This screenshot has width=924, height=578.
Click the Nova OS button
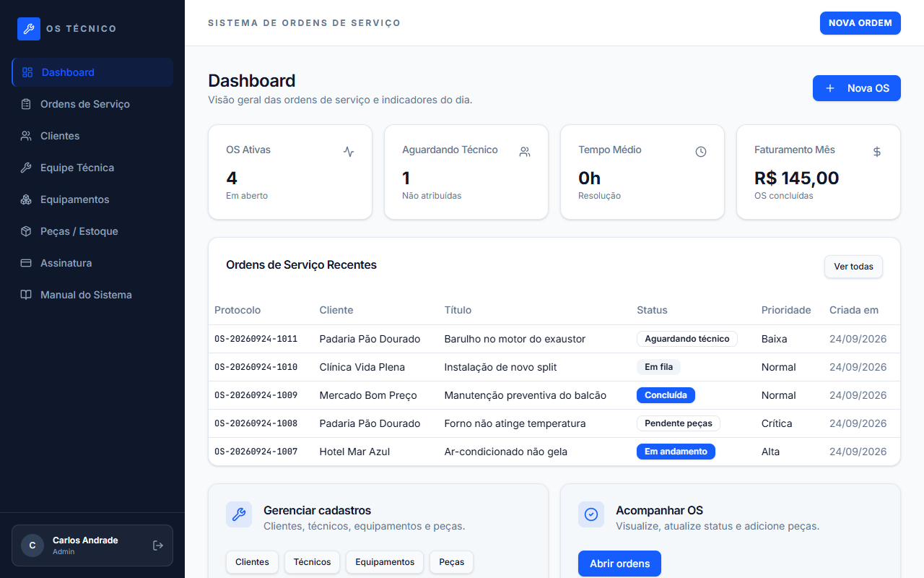pos(857,88)
